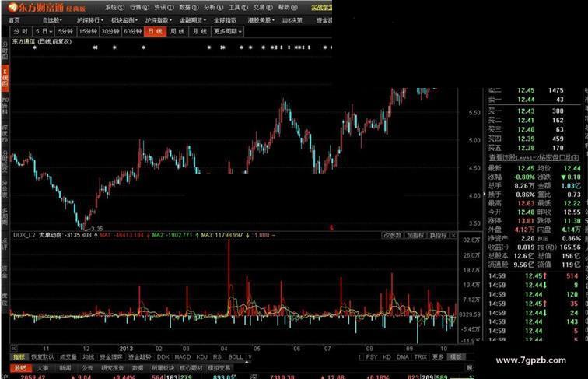Select the PSY indicator tab
This screenshot has height=379, width=588.
372,357
